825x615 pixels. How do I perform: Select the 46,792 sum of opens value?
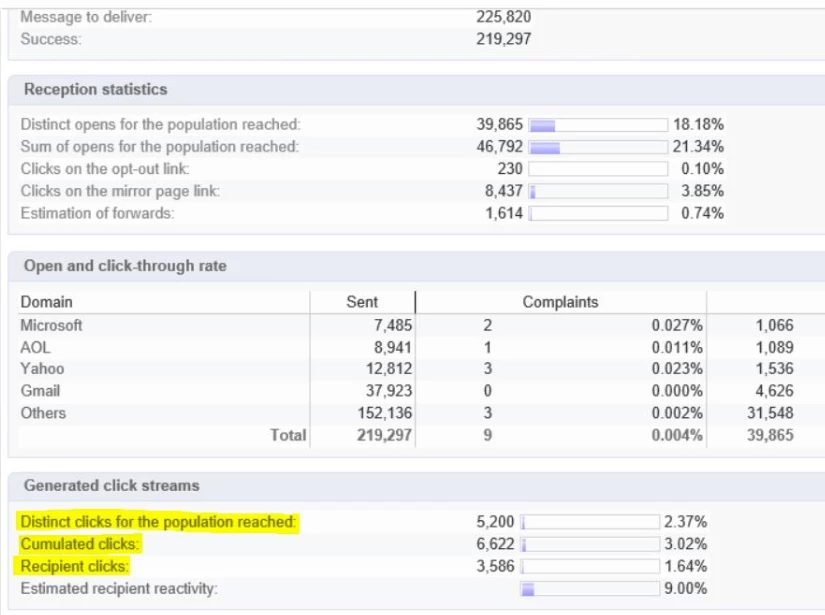499,146
